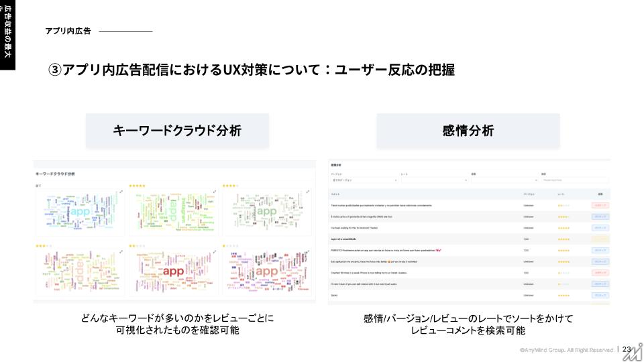Expand the one-star word cloud
The height and width of the screenshot is (362, 644).
(308, 251)
